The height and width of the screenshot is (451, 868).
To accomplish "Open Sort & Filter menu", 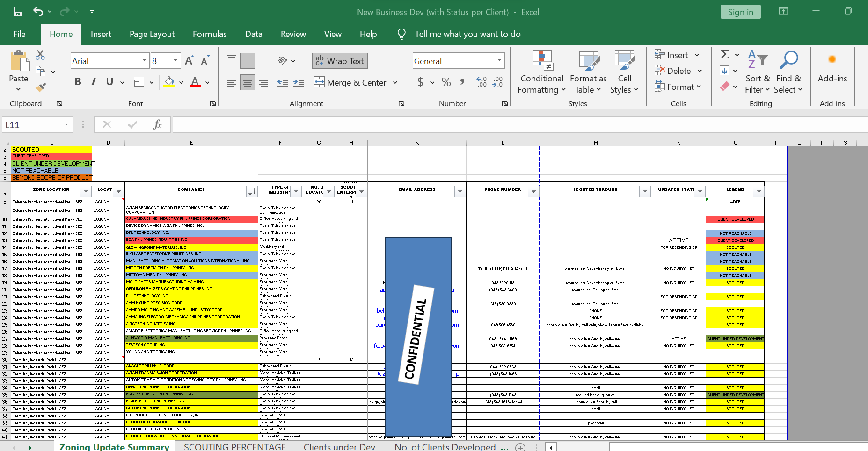I will click(x=758, y=72).
